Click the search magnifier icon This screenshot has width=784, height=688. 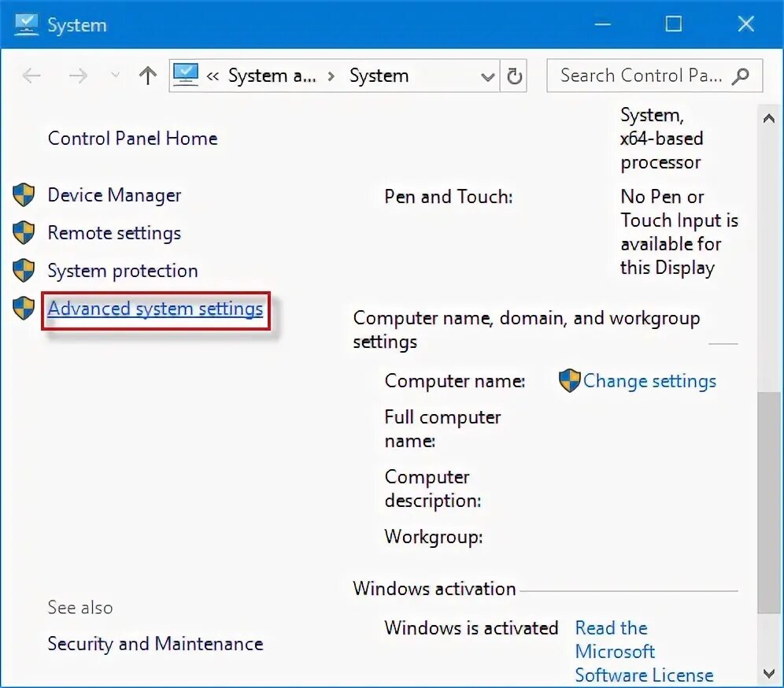[741, 76]
